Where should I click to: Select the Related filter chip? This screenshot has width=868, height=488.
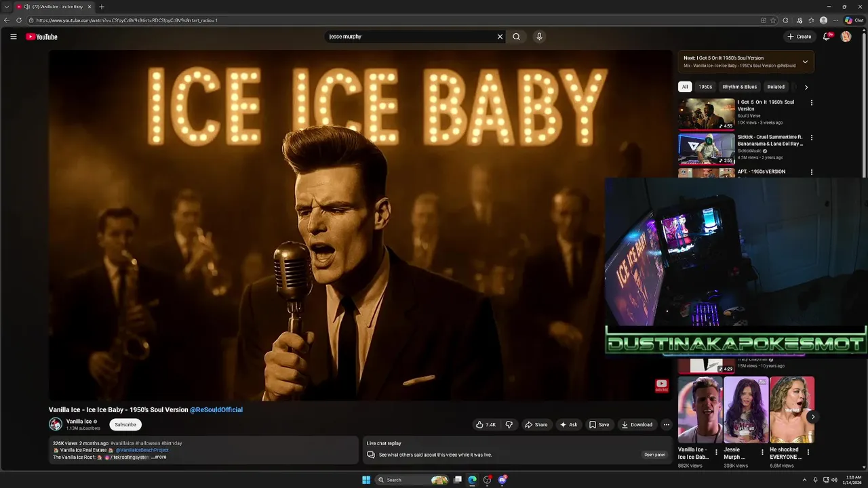776,87
